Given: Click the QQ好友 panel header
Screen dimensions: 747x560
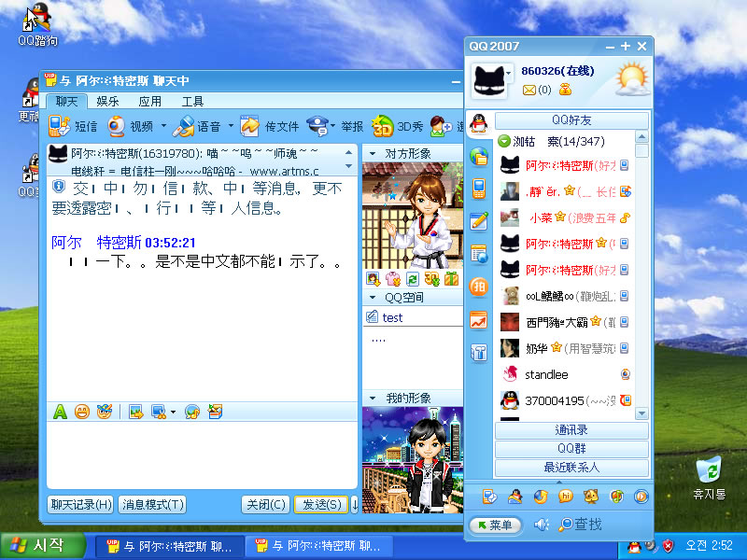Looking at the screenshot, I should coord(571,120).
